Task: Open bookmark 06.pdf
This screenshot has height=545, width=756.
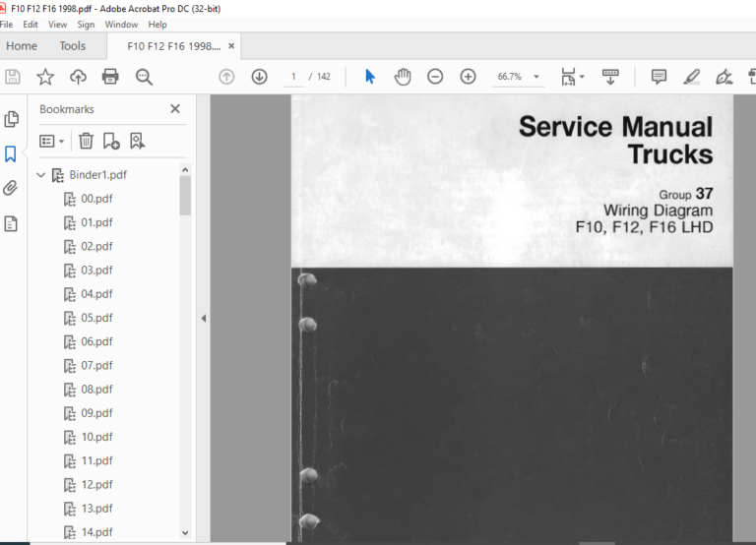Action: [x=96, y=341]
